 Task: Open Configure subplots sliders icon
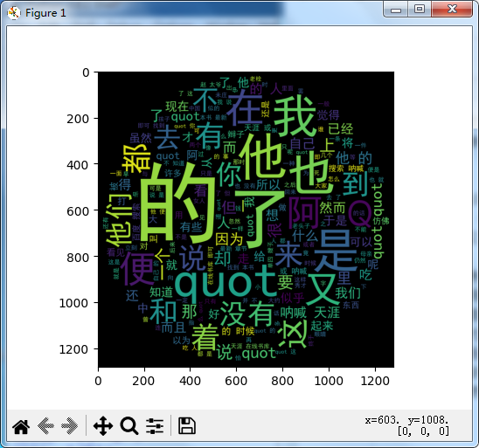coord(155,425)
